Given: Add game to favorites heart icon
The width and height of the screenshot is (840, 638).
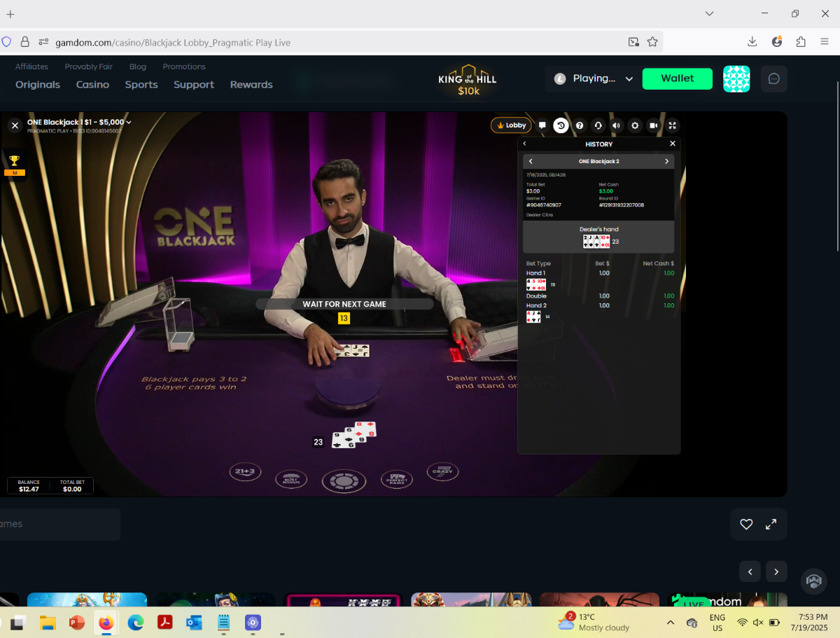Looking at the screenshot, I should click(746, 524).
